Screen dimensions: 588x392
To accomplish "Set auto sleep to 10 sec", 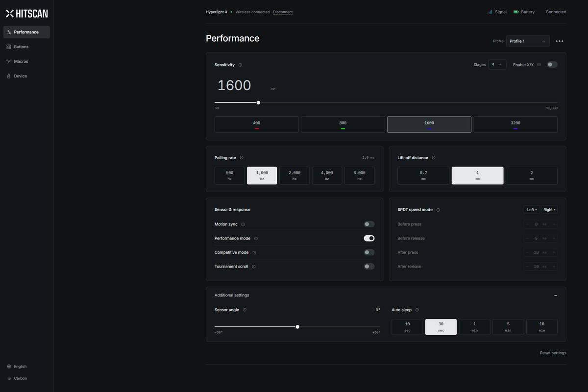I will tap(407, 327).
